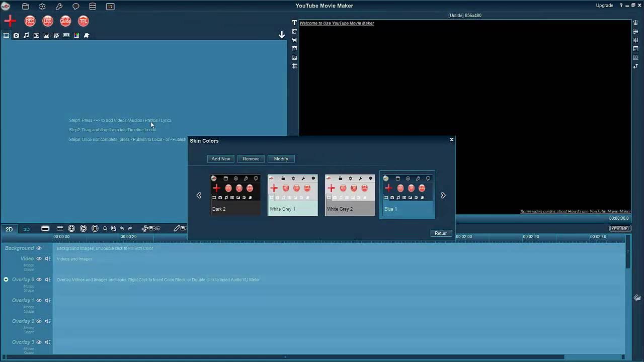Select the puzzle piece plugin tab icon
Screen dimensions: 644x362
(x=87, y=35)
